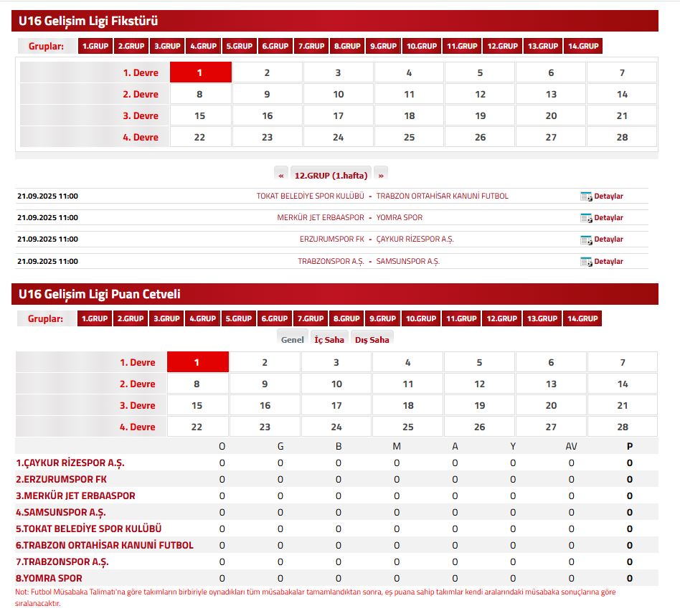The image size is (680, 616).
Task: Pick week 7 in standings grid
Action: click(x=622, y=362)
